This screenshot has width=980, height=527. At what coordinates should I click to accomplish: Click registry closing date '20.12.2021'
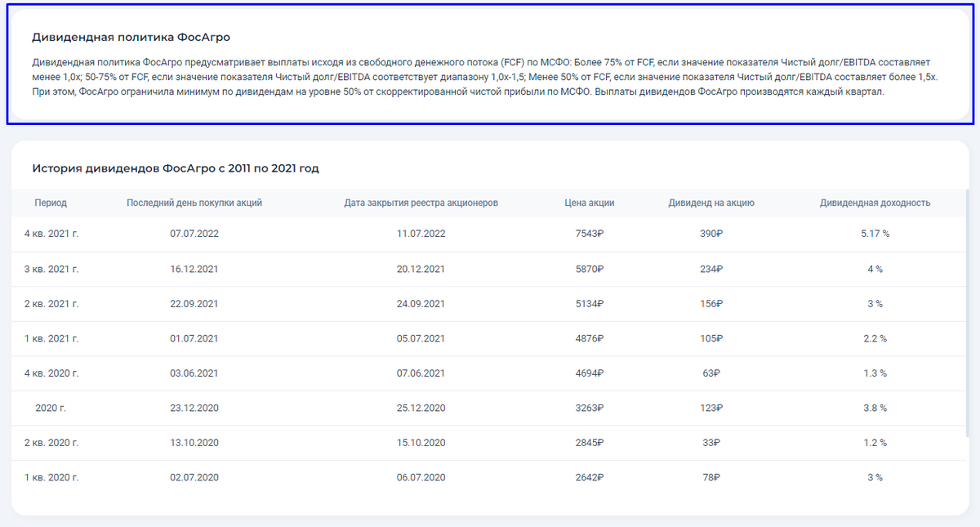click(421, 269)
